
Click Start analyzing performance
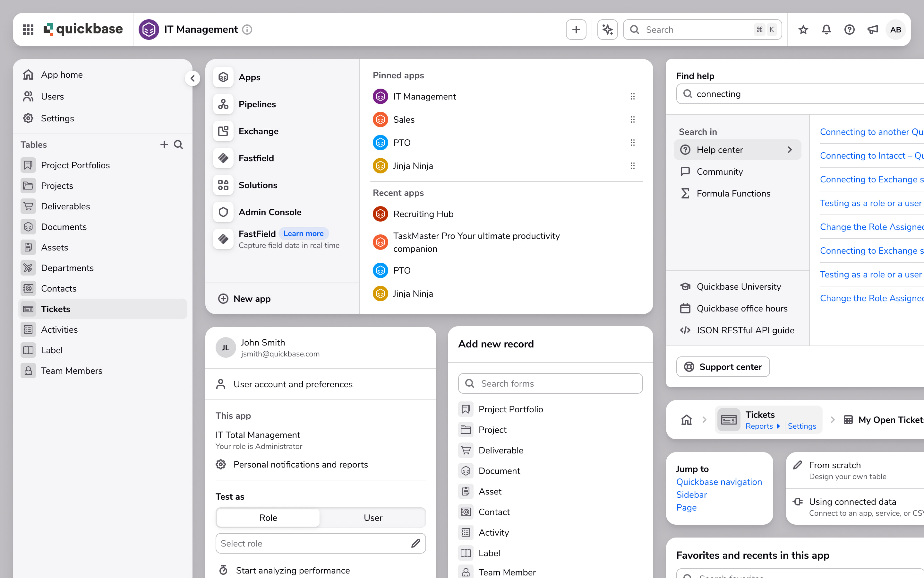pyautogui.click(x=285, y=570)
